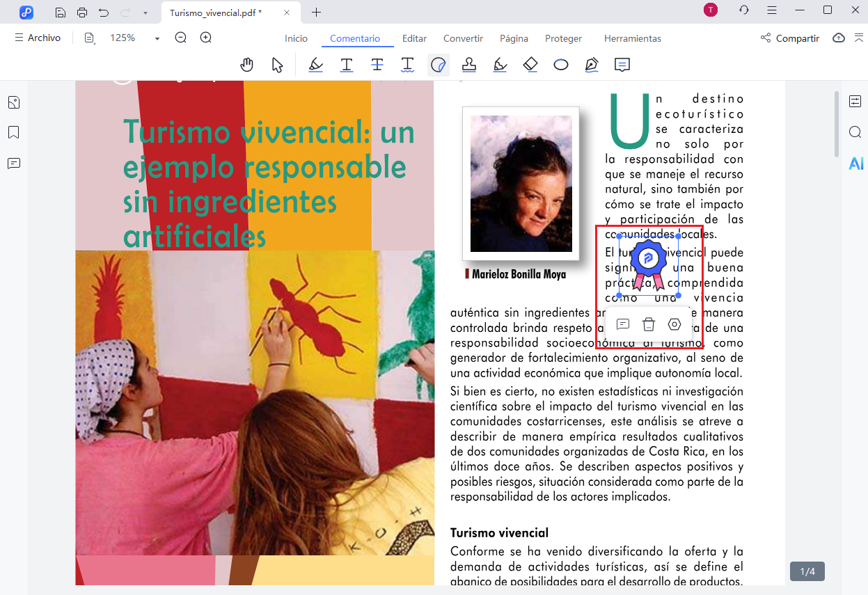Select the Strikethrough text tool
868x595 pixels.
[x=377, y=65]
